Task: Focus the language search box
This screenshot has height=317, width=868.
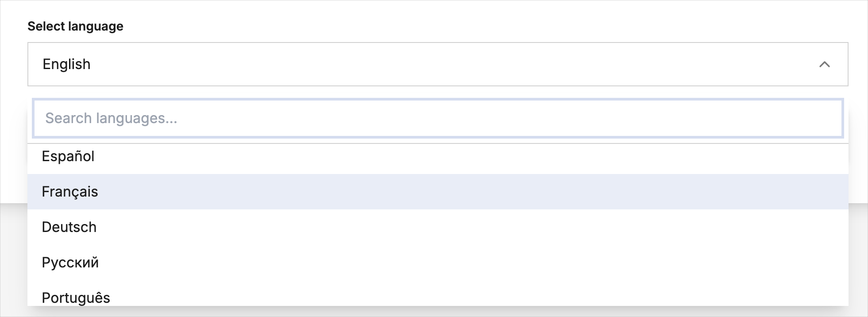Action: tap(438, 118)
